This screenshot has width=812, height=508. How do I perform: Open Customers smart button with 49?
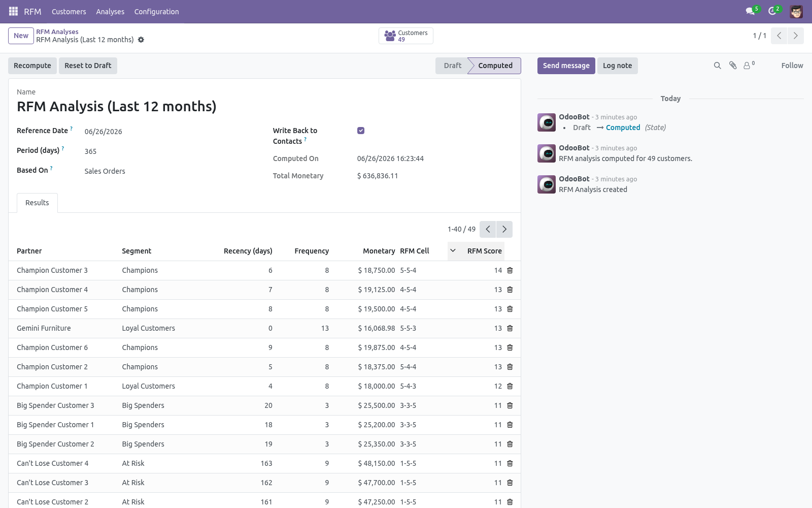(406, 36)
